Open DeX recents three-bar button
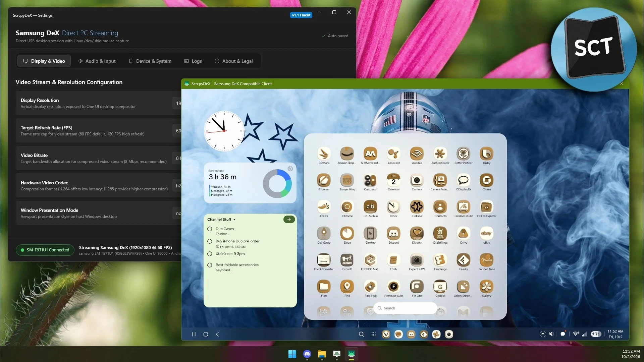The image size is (644, 362). pyautogui.click(x=194, y=334)
